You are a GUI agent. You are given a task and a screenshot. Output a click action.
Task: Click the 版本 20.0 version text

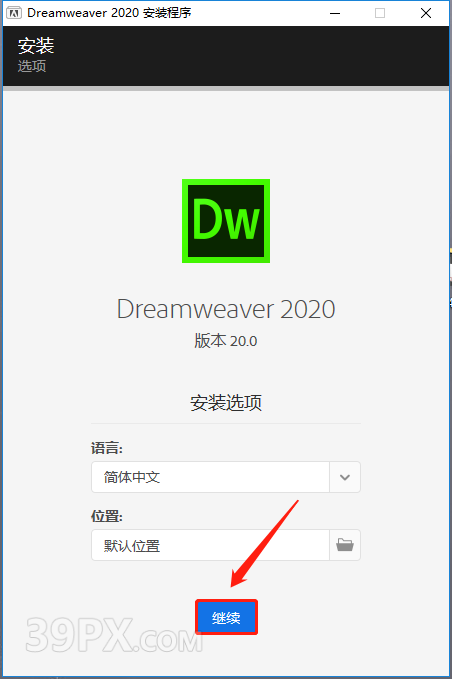pyautogui.click(x=226, y=341)
